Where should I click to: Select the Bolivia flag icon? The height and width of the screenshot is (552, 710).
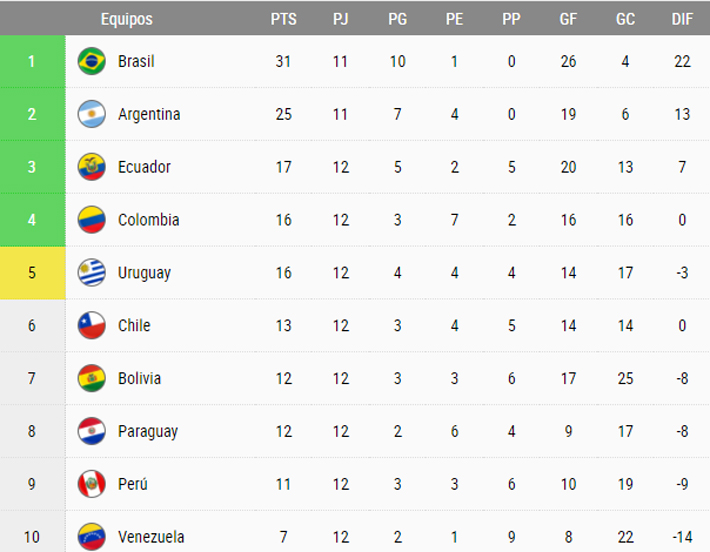coord(91,378)
